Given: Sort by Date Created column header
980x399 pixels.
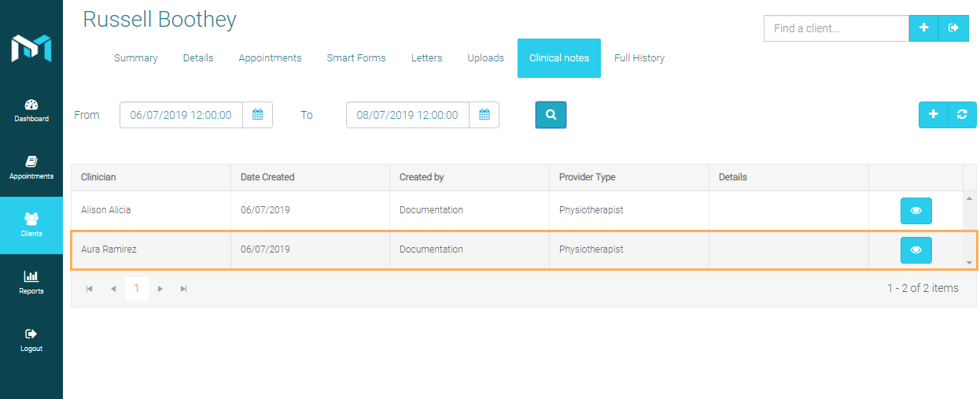Looking at the screenshot, I should click(267, 177).
